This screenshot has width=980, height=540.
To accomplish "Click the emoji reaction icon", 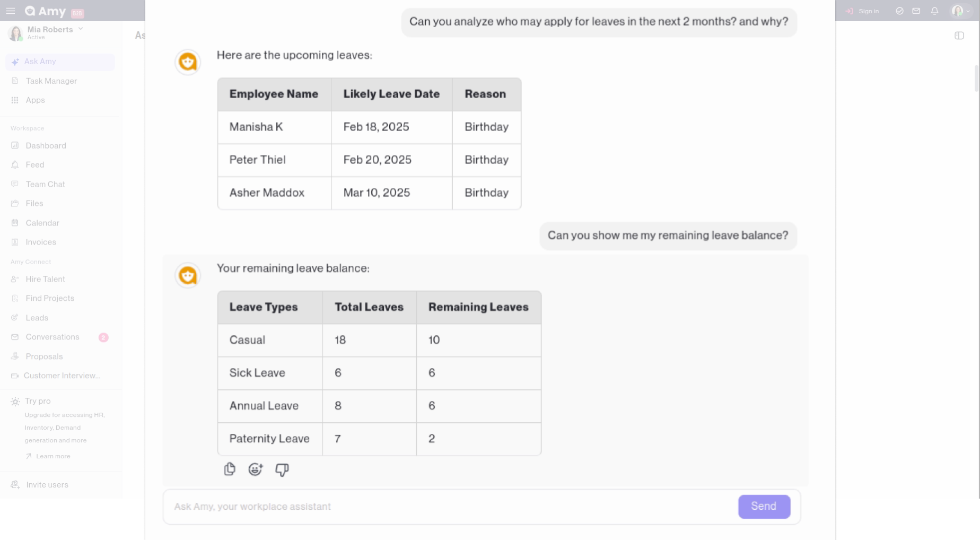I will tap(256, 469).
